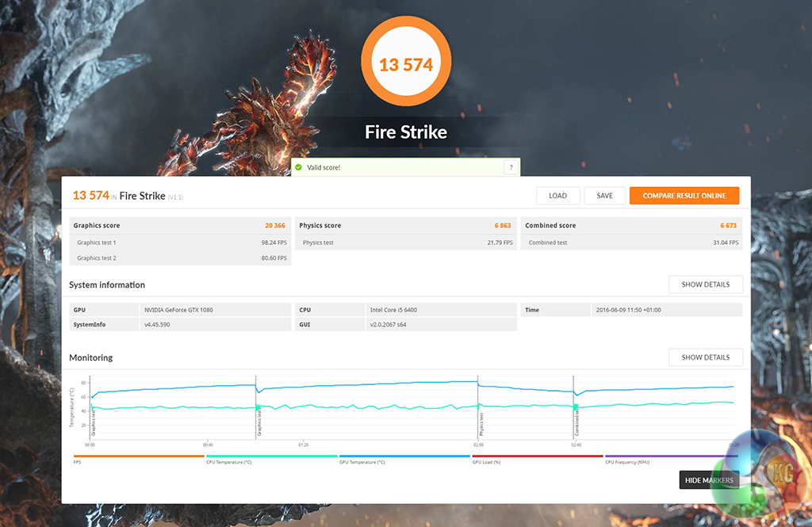Toggle the CPU Frequency legend series

pyautogui.click(x=670, y=459)
